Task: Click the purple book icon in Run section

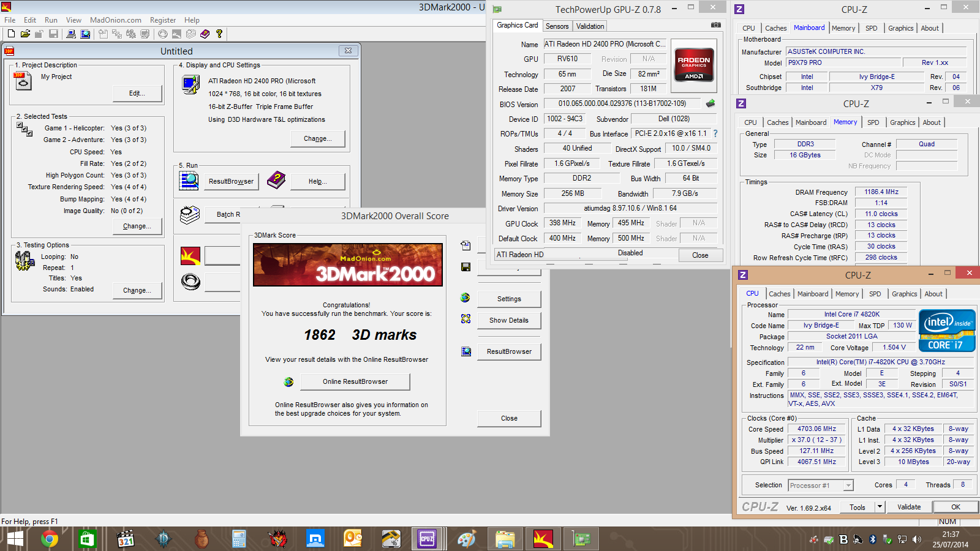Action: coord(276,180)
